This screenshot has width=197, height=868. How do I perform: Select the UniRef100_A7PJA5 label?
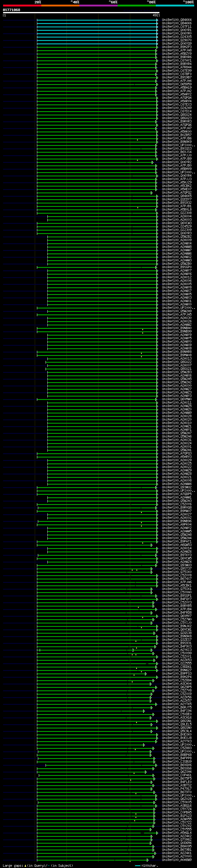point(177,314)
